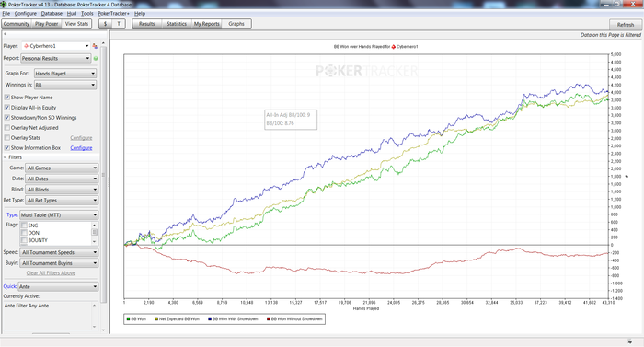Viewport: 644px width, 347px height.
Task: Check the SNG flag
Action: 24,226
